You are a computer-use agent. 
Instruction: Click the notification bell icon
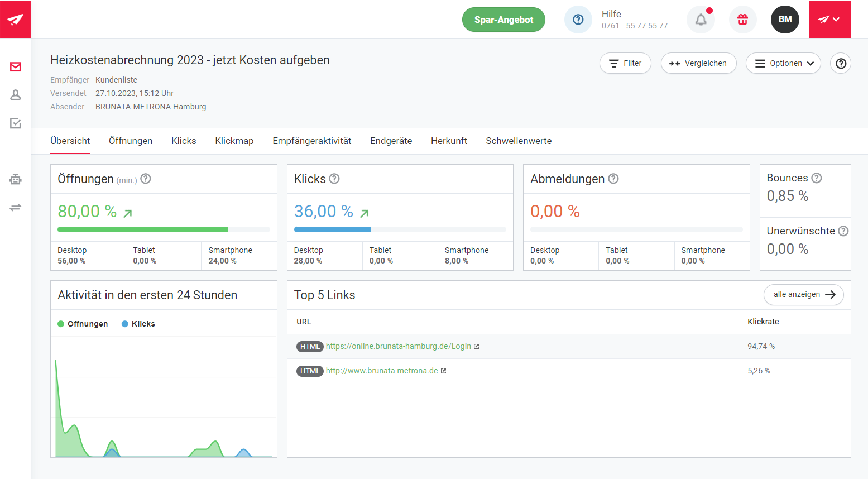pyautogui.click(x=701, y=20)
